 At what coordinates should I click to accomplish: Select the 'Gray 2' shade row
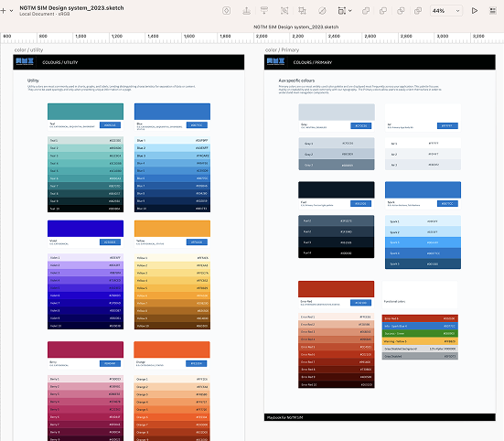337,154
